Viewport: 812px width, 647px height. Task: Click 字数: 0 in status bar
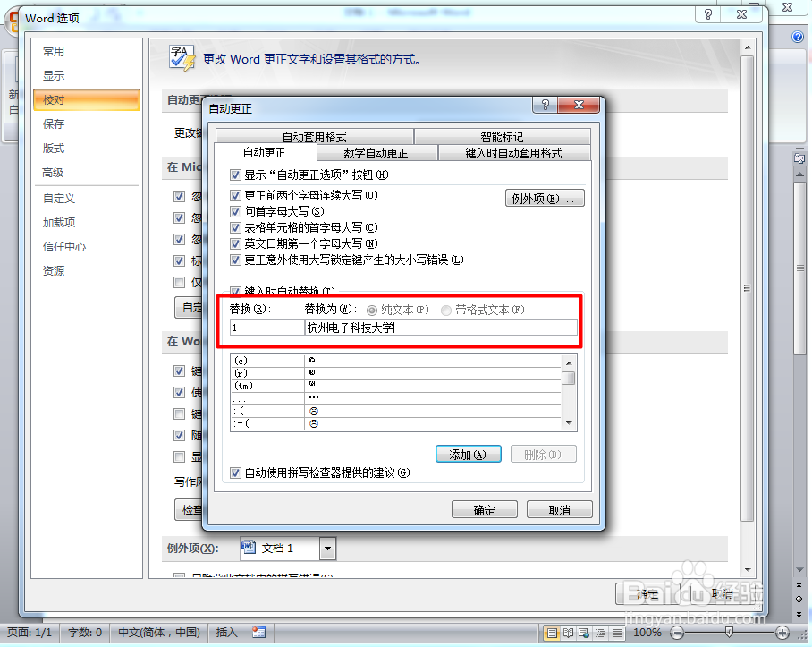click(x=85, y=633)
